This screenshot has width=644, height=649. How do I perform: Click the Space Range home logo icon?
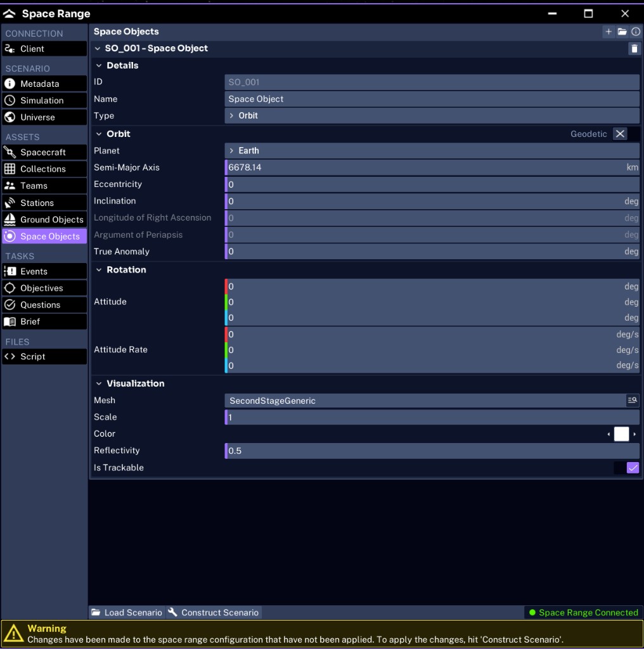(9, 14)
